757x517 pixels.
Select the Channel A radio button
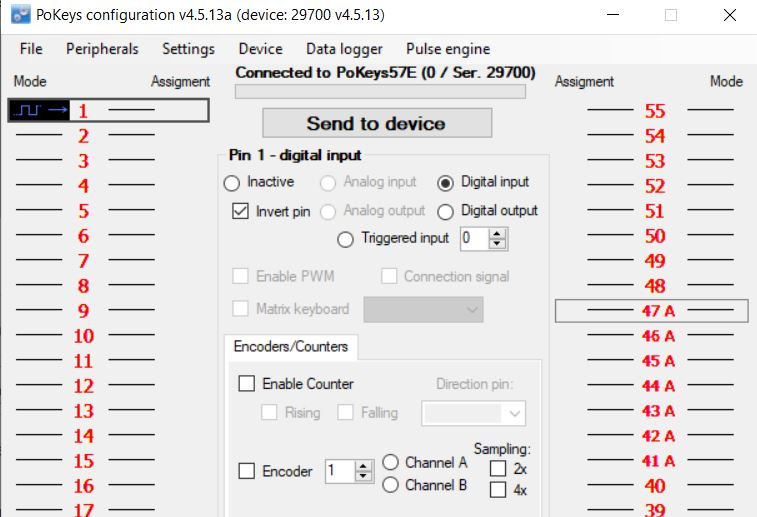390,462
